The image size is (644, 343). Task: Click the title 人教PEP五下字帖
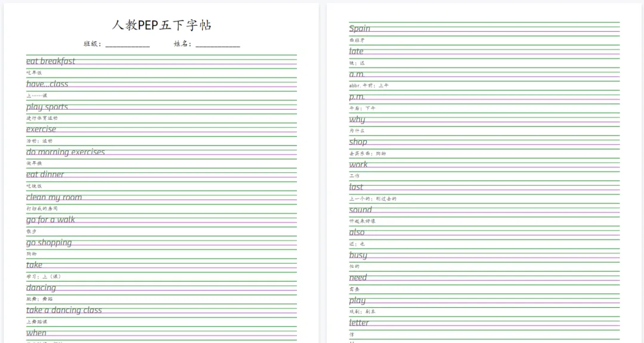(162, 25)
